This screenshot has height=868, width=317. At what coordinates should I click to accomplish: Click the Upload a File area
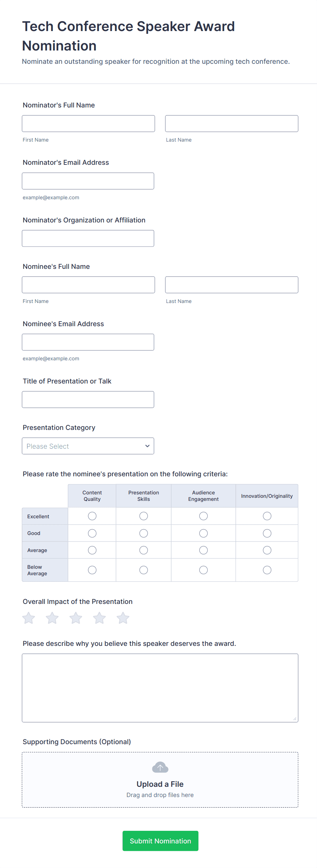click(x=160, y=783)
